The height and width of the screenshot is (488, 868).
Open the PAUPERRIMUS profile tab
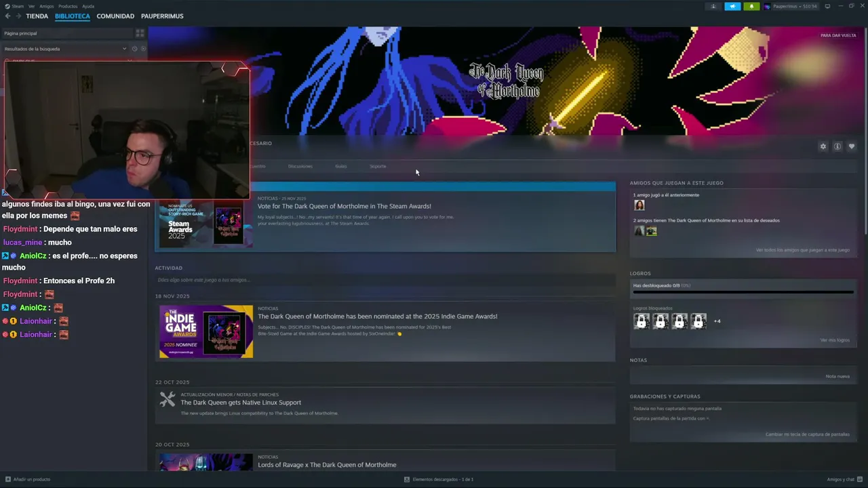162,16
